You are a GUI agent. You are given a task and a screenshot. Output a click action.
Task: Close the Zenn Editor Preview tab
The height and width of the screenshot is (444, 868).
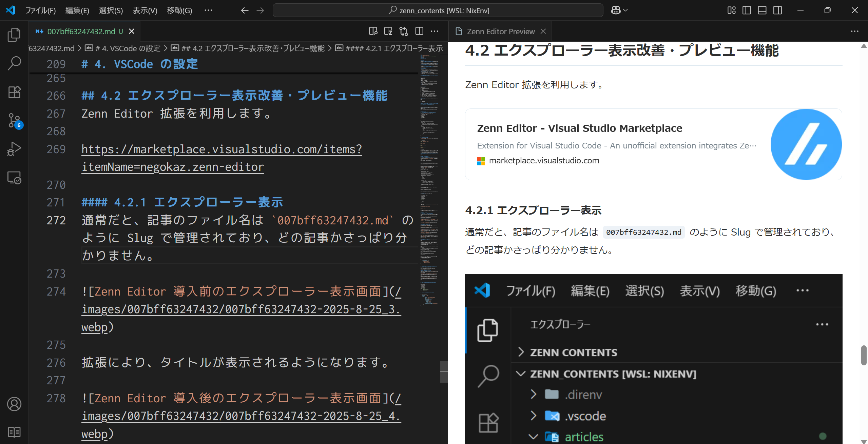coord(543,31)
